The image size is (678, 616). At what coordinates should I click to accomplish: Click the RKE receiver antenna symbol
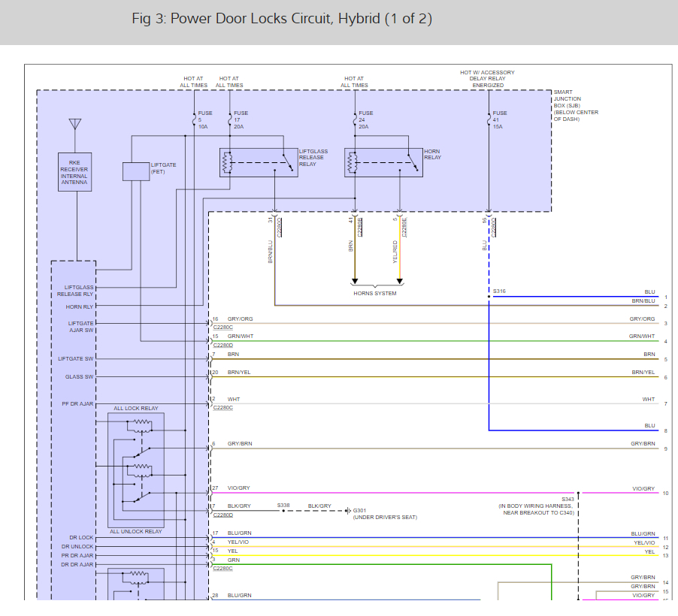pyautogui.click(x=75, y=125)
